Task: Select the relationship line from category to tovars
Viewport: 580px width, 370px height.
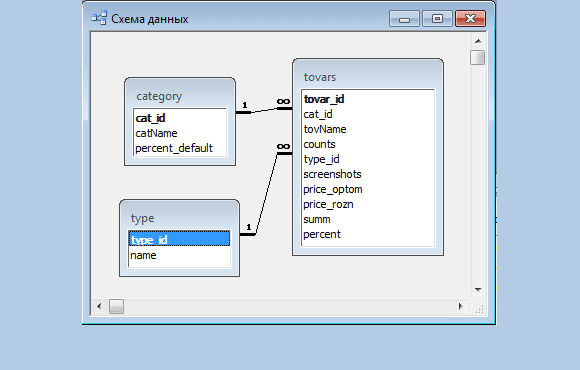Action: pos(264,110)
